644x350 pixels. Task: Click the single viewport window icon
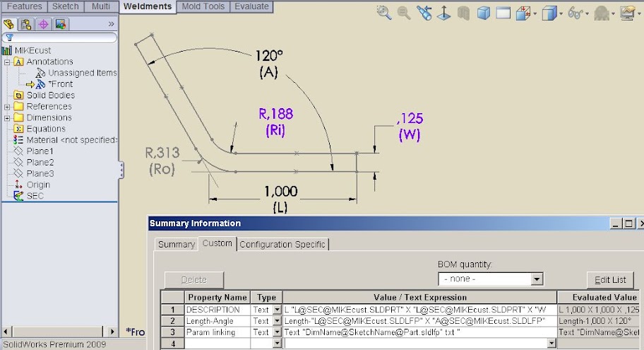click(x=503, y=13)
